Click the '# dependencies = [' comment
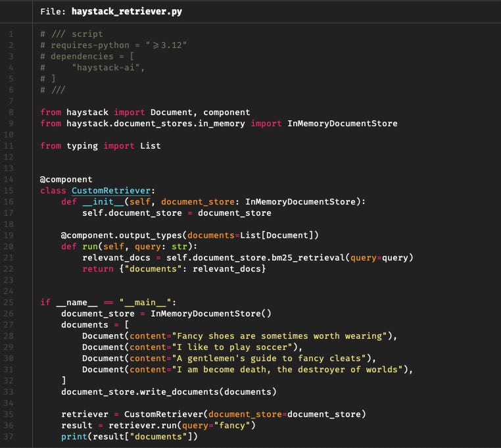This screenshot has width=501, height=448. pyautogui.click(x=87, y=57)
